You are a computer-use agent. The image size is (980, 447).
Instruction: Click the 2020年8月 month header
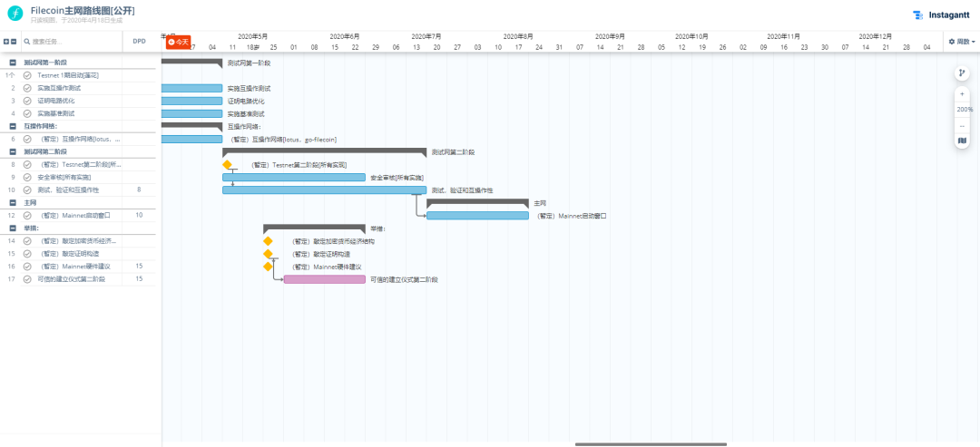[x=518, y=36]
